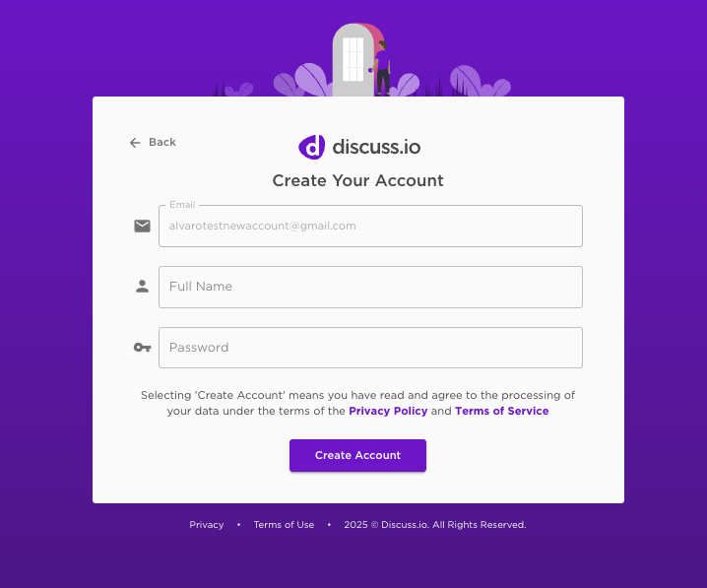Focus the Full Name input field
707x588 pixels.
tap(370, 287)
